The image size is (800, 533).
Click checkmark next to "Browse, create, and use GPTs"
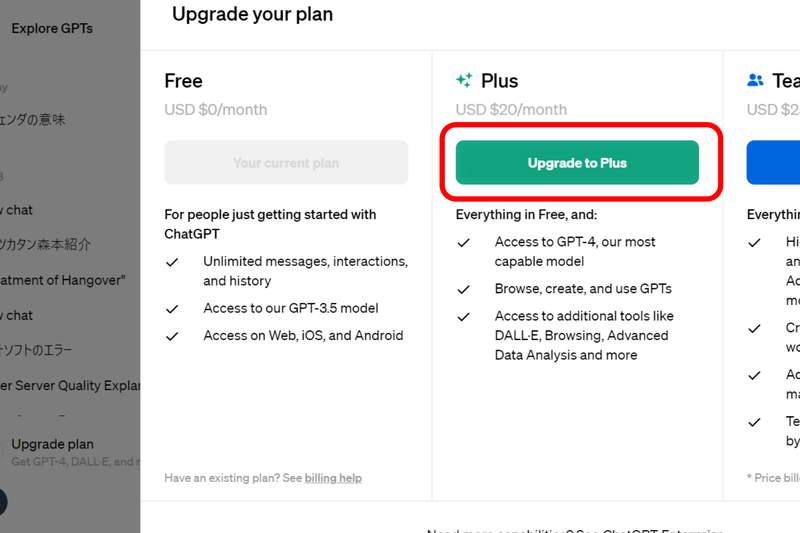[x=464, y=290]
